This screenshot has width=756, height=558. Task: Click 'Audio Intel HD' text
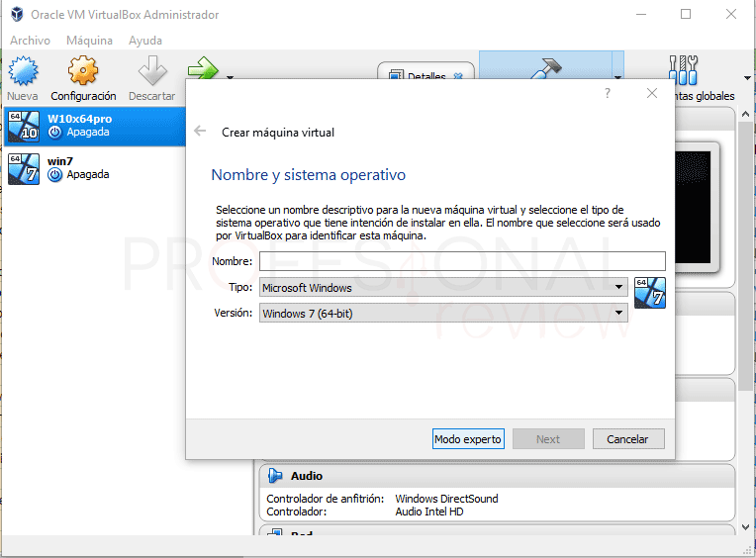[429, 511]
